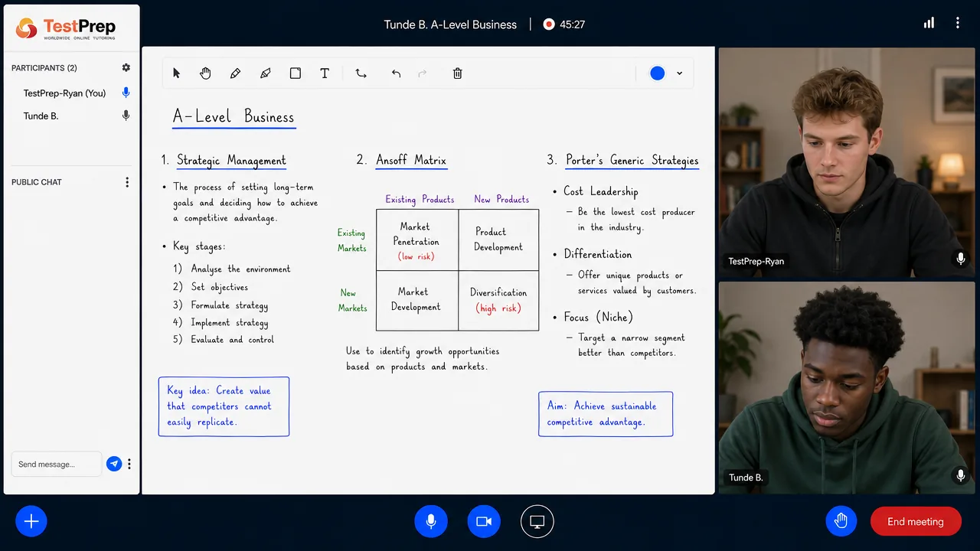Image resolution: width=980 pixels, height=551 pixels.
Task: Click the blue plus button
Action: [31, 521]
